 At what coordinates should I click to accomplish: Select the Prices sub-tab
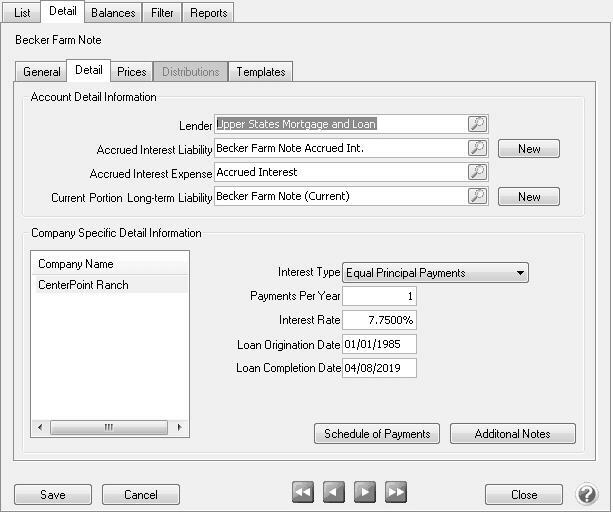coord(131,72)
